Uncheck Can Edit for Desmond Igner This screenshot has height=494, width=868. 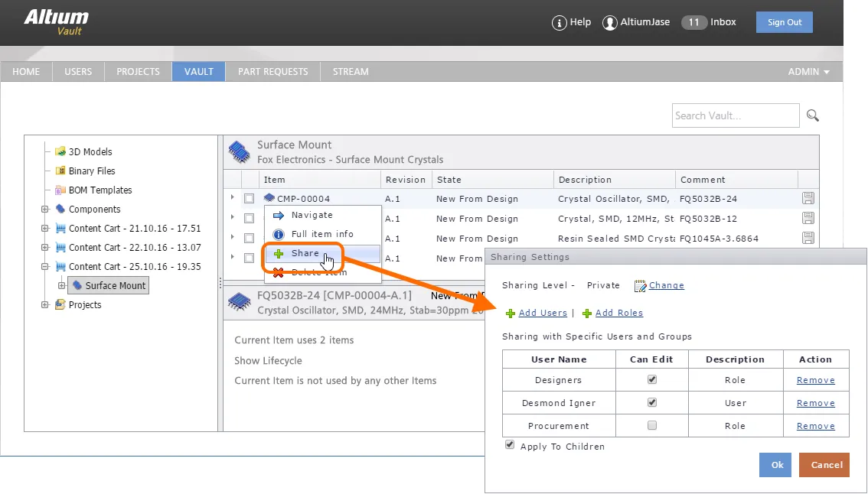pyautogui.click(x=652, y=402)
